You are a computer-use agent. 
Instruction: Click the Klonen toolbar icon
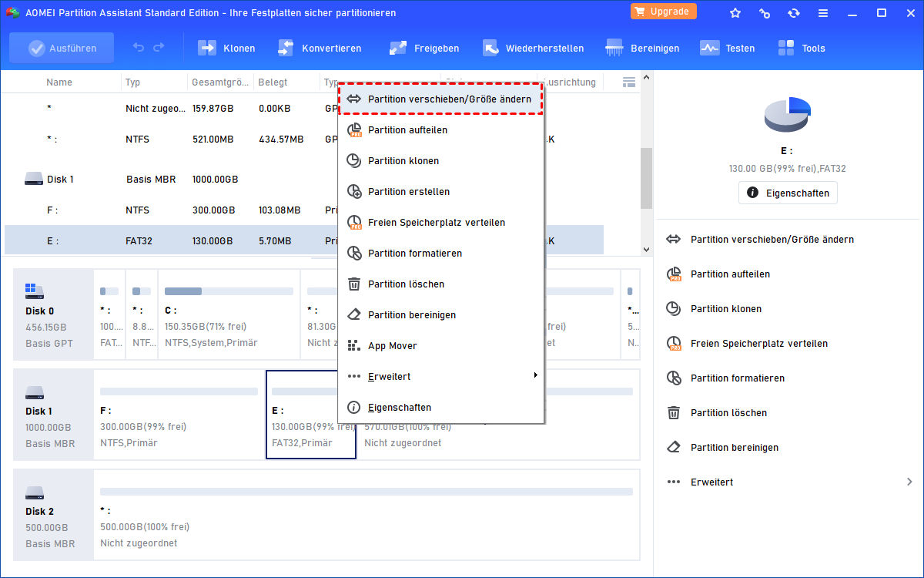pos(207,48)
